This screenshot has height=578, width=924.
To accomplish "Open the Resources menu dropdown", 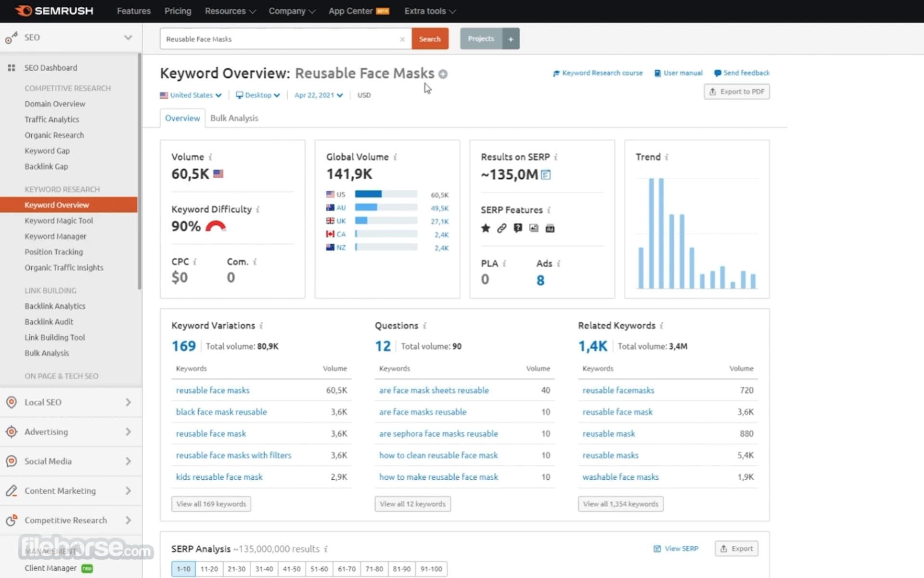I will point(230,11).
